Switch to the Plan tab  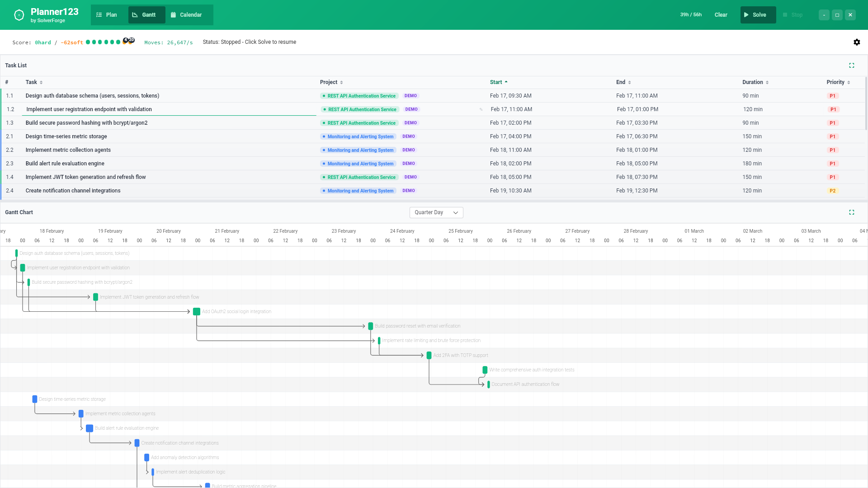tap(108, 14)
